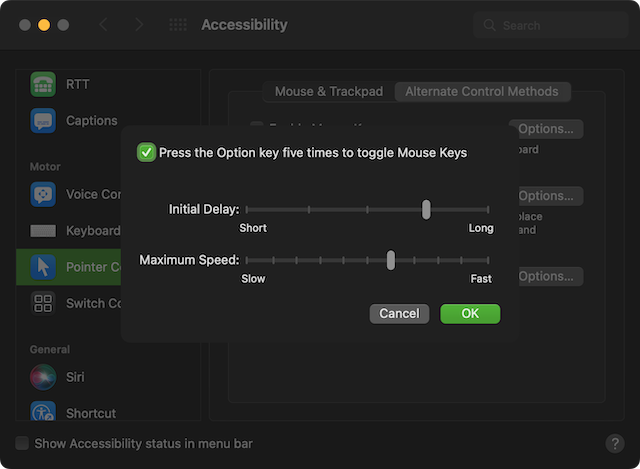The image size is (640, 469).
Task: Click the Initial Delay slider handle
Action: [x=426, y=209]
